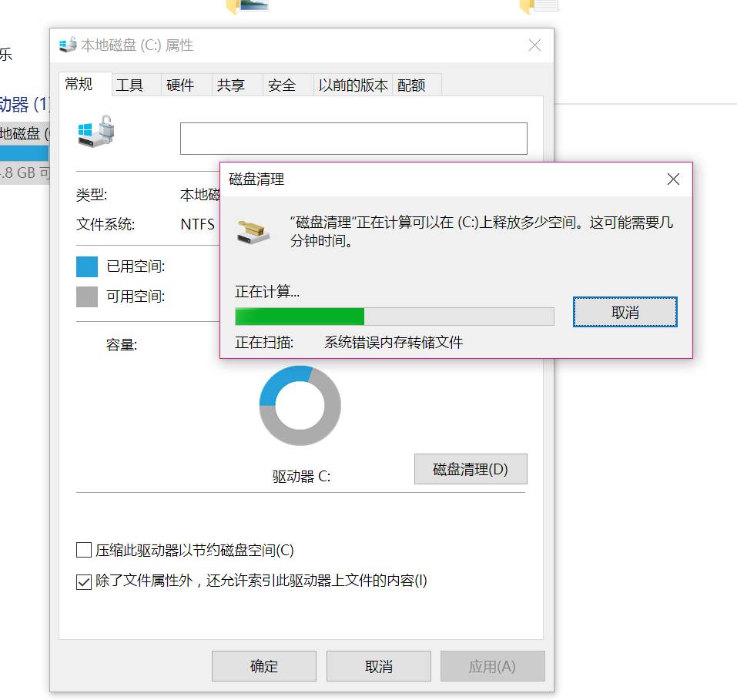Click the C: drive icon in properties
The image size is (737, 700).
96,131
